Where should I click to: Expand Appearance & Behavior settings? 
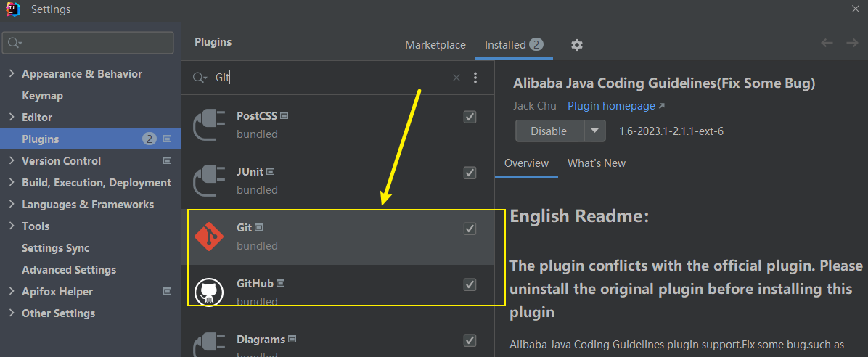pos(12,73)
